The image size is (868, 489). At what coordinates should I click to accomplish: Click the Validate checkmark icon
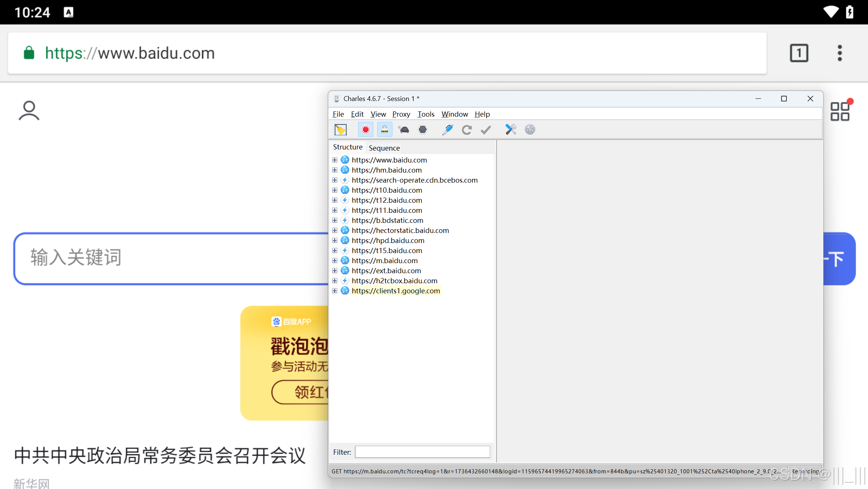(486, 130)
